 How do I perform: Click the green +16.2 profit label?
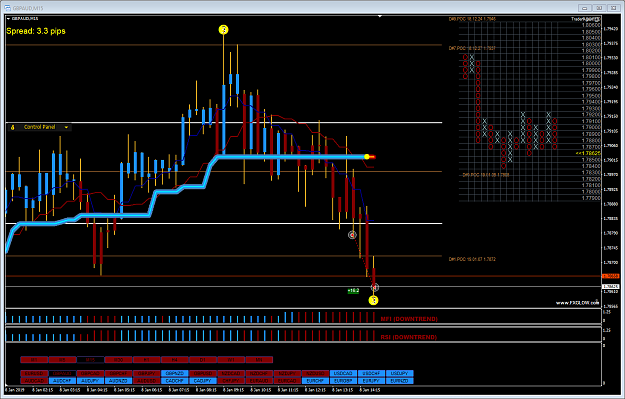tap(353, 291)
